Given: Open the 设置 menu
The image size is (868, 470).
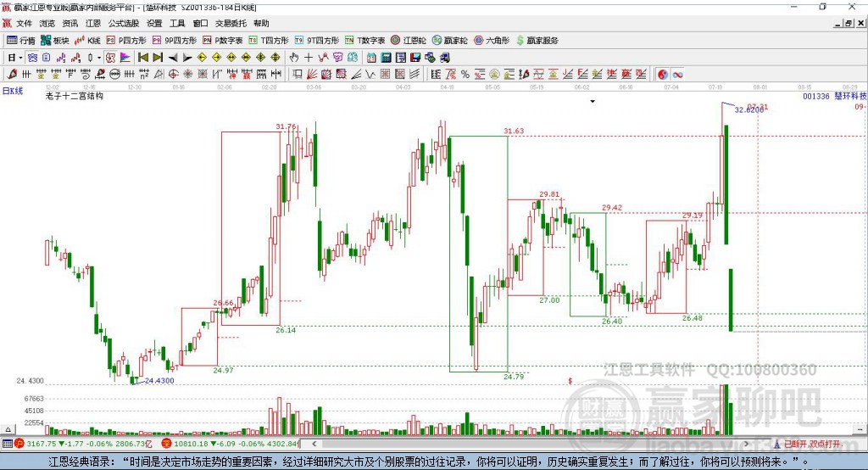Looking at the screenshot, I should tap(154, 23).
